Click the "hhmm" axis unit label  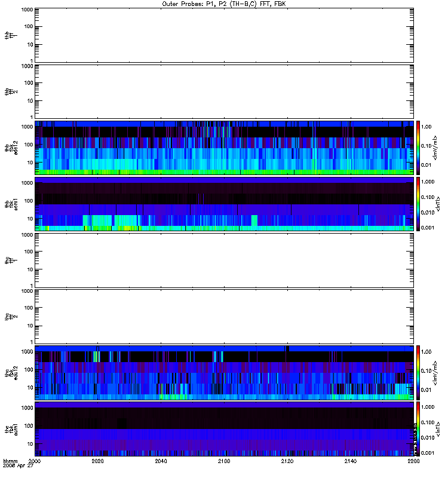pos(10,461)
